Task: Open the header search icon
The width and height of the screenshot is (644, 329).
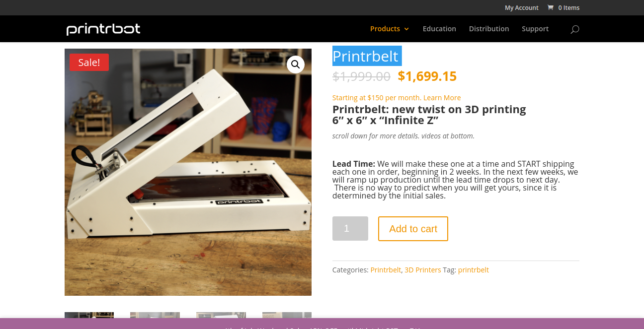Action: point(575,29)
